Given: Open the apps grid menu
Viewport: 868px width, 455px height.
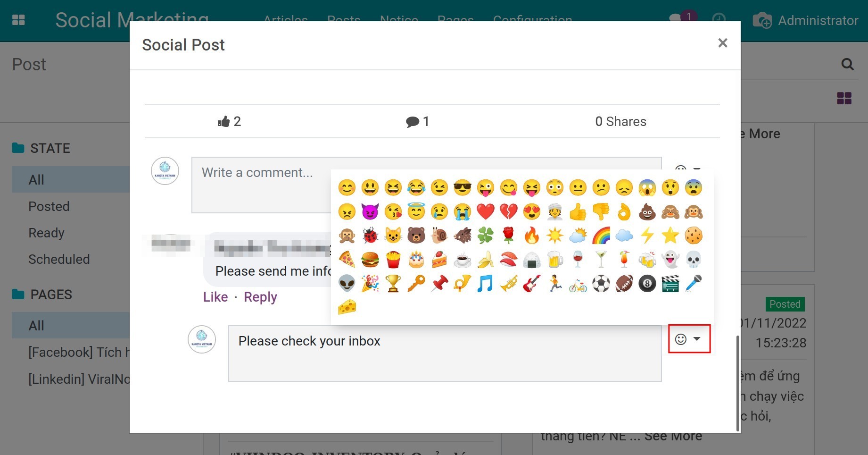Looking at the screenshot, I should click(18, 20).
